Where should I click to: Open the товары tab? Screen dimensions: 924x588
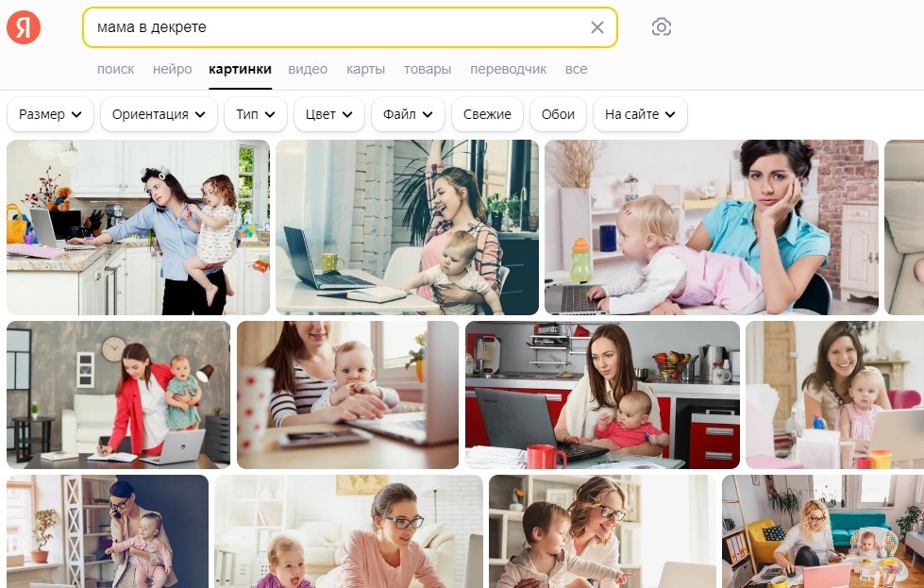pyautogui.click(x=428, y=69)
